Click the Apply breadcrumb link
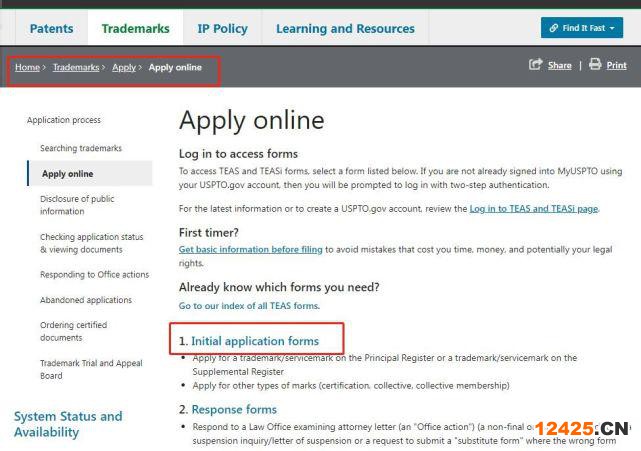Screen dimensions: 641x451 (x=124, y=68)
